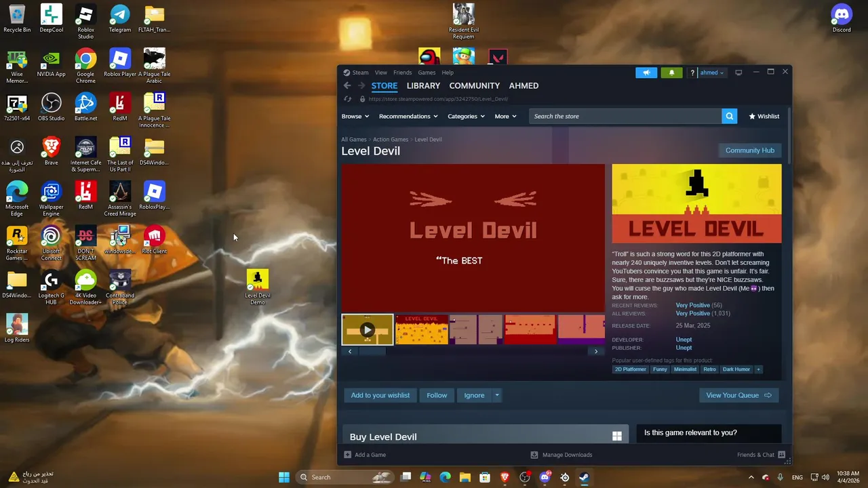Open the dropdown arrow next to Ignore

tap(497, 395)
